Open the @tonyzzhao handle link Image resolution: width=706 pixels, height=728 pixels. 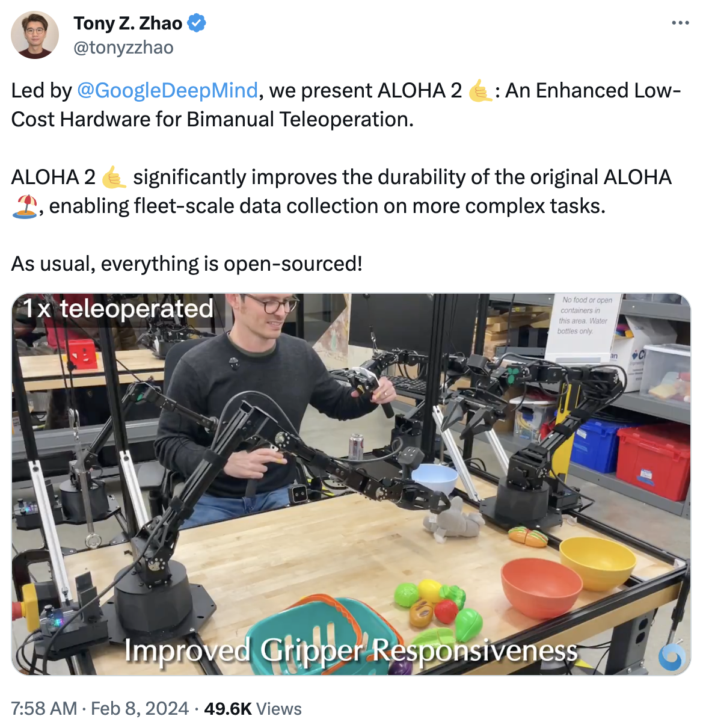point(123,48)
